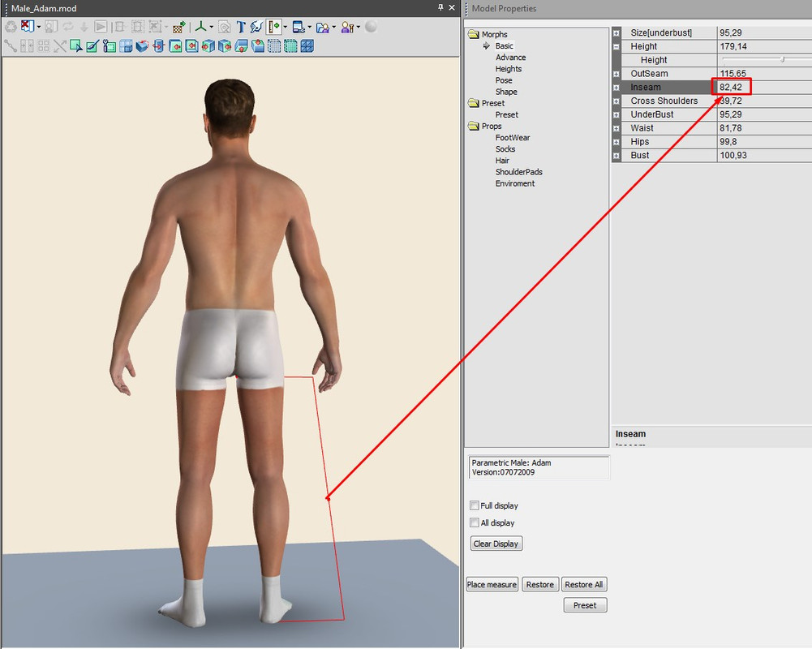
Task: Click the blue triangulated mesh cube icon
Action: point(307,46)
